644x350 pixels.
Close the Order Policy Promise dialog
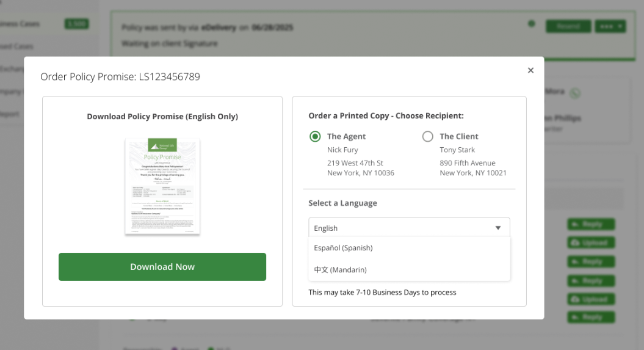coord(530,70)
